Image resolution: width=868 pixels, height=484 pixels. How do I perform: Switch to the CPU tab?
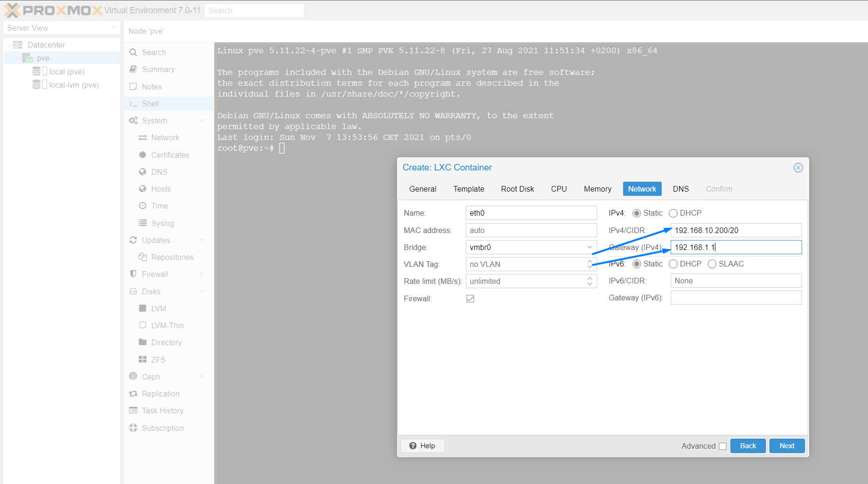coord(559,189)
